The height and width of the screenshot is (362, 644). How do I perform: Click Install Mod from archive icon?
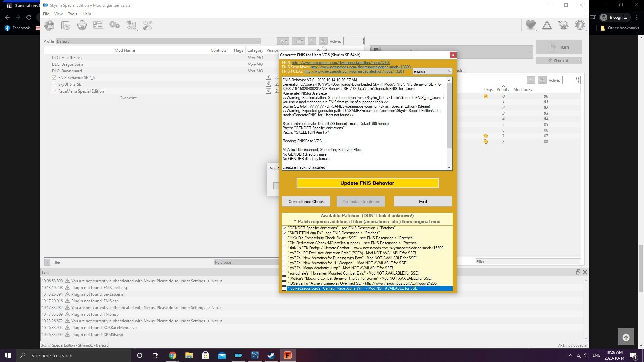click(x=65, y=25)
